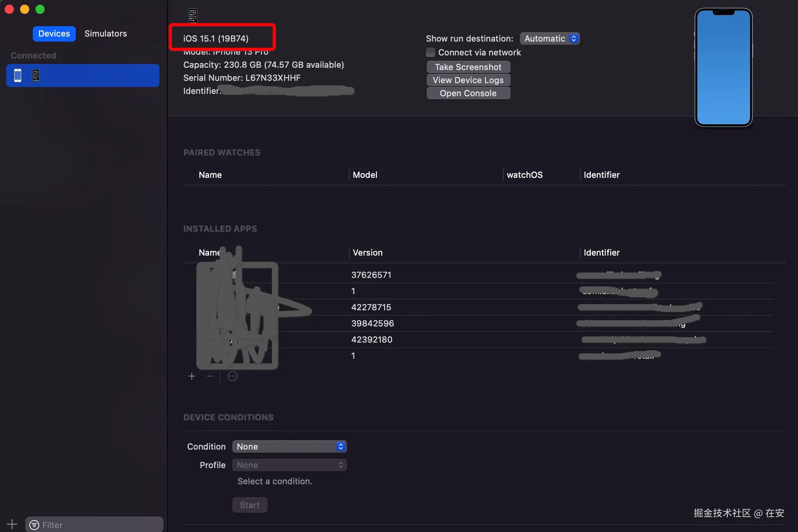Select the installed app with version 42278715
Screen dimensions: 798x532
coord(371,307)
